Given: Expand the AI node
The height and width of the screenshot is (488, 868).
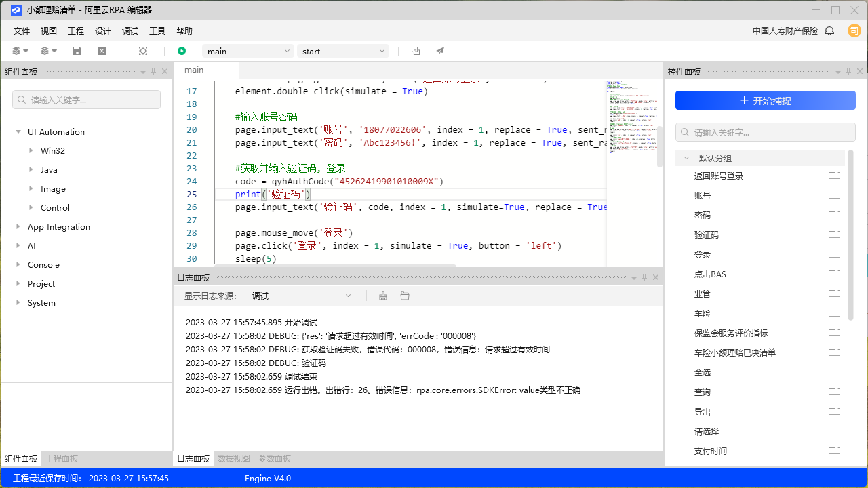Looking at the screenshot, I should click(x=18, y=246).
